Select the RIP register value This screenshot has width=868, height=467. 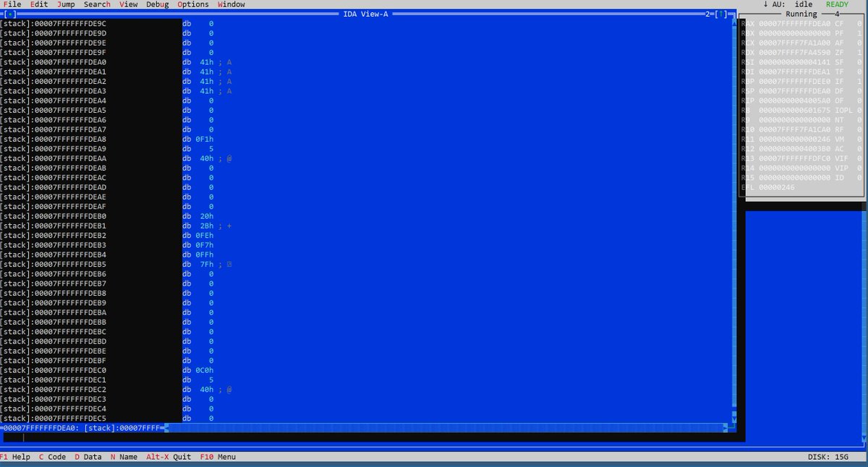(794, 100)
